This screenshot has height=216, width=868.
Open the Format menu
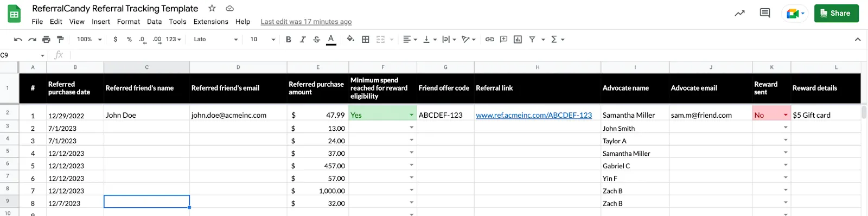pyautogui.click(x=129, y=22)
